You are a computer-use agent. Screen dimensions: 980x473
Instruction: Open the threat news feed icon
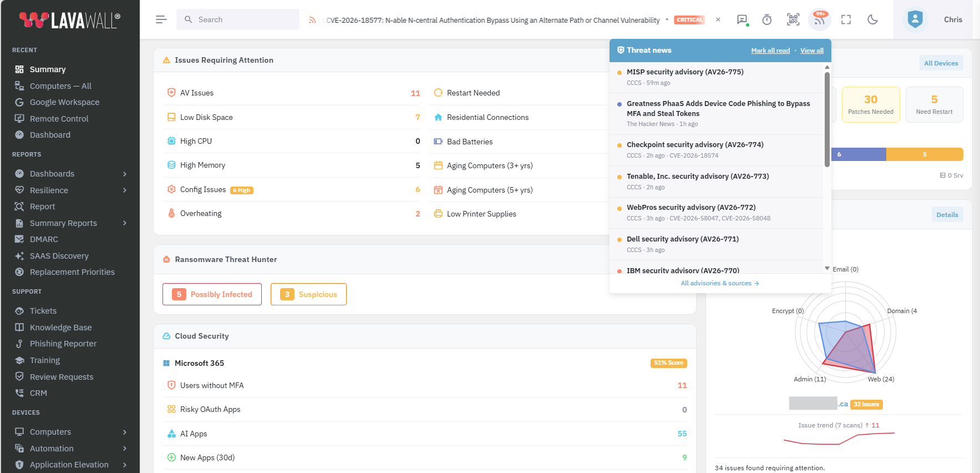click(819, 20)
